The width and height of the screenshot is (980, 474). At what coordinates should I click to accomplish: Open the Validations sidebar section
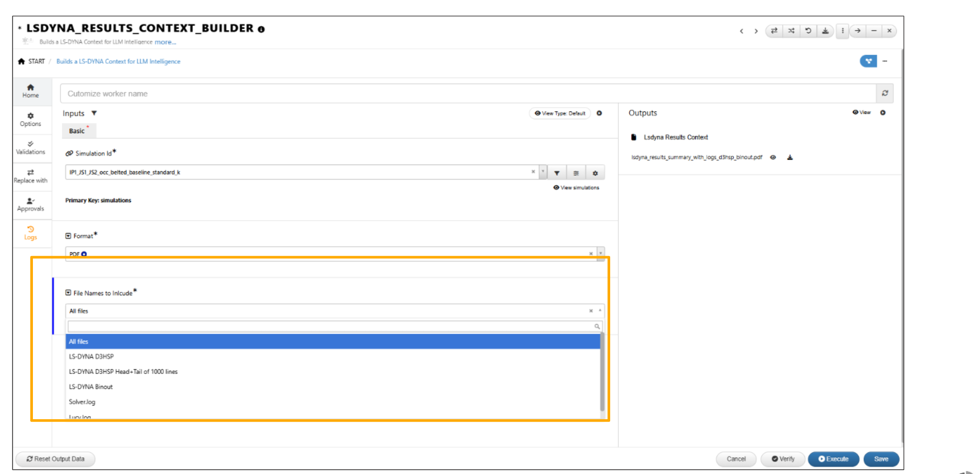(x=30, y=147)
